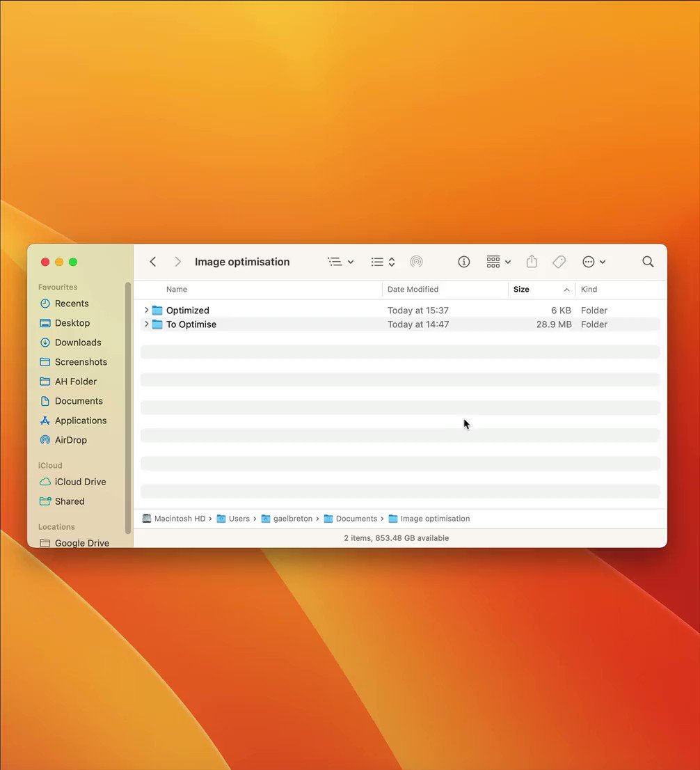Select the To Optimise folder icon
The width and height of the screenshot is (700, 770).
pyautogui.click(x=157, y=324)
